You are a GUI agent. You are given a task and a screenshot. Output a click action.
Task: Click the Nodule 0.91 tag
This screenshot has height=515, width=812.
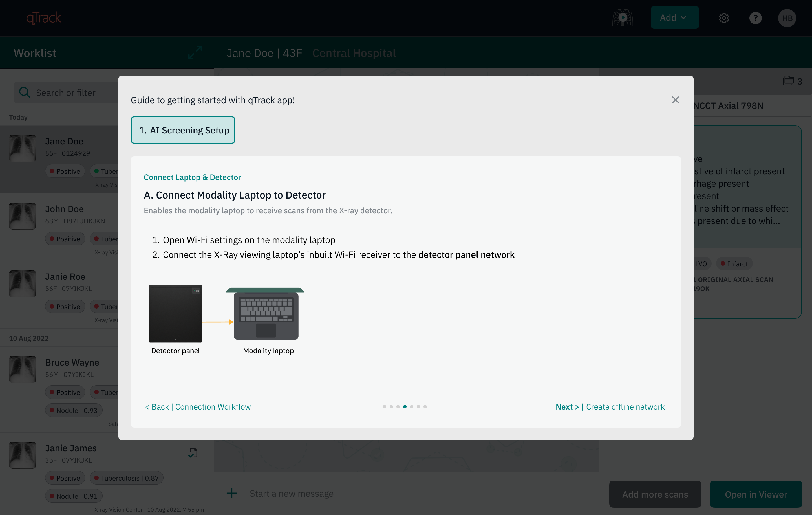pyautogui.click(x=74, y=496)
